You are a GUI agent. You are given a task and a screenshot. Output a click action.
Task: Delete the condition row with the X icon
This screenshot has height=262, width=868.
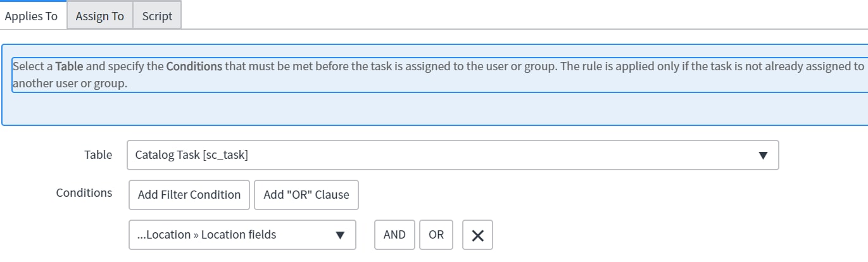pyautogui.click(x=477, y=235)
